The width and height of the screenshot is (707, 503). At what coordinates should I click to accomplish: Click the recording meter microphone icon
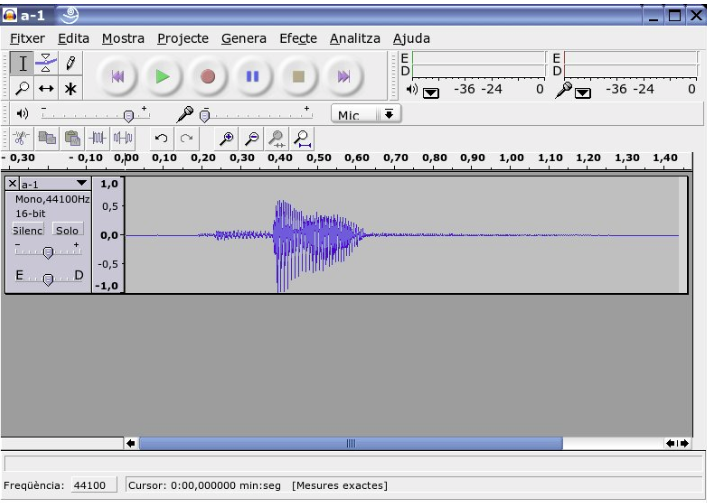(564, 90)
